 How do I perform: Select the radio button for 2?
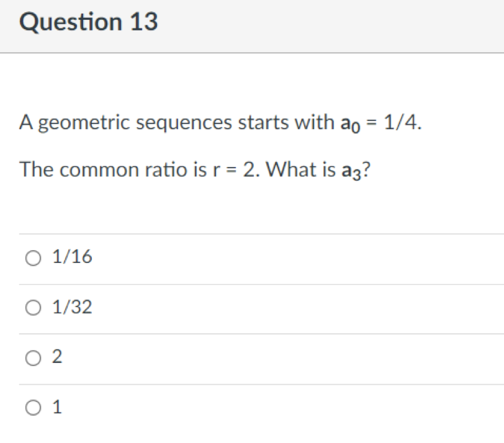click(x=32, y=356)
